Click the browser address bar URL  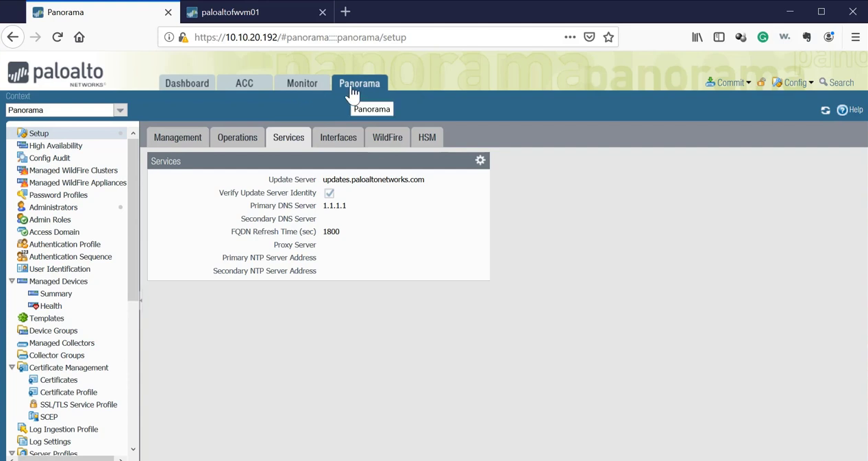coord(301,37)
